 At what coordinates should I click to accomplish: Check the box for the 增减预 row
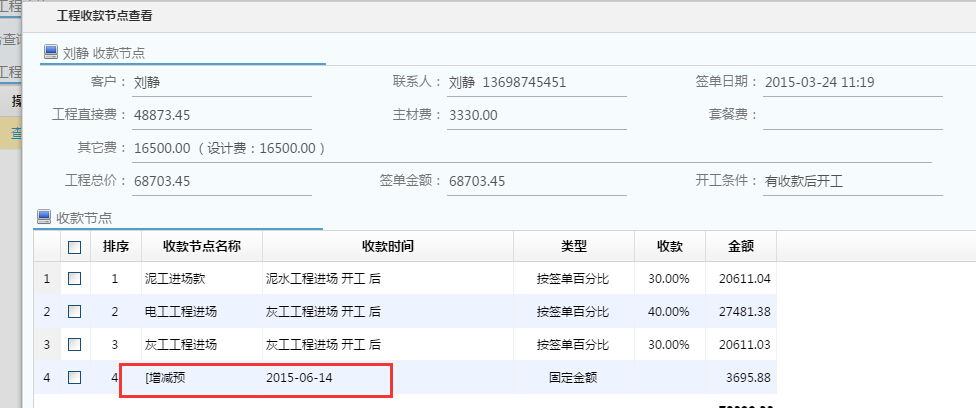pyautogui.click(x=74, y=378)
